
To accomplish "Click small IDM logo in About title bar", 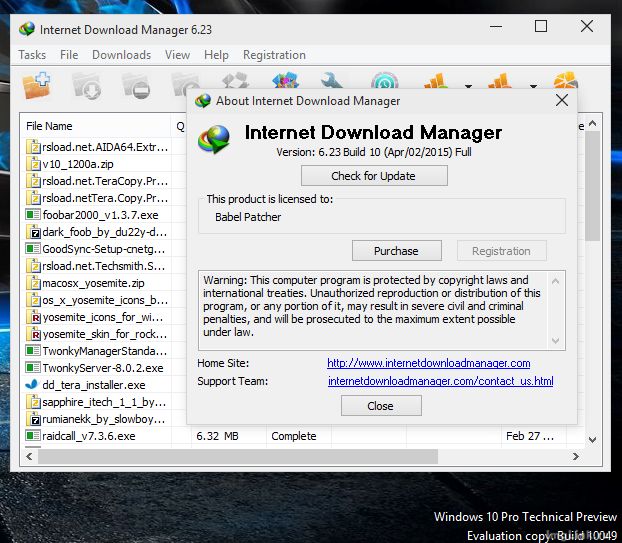I will click(x=203, y=101).
